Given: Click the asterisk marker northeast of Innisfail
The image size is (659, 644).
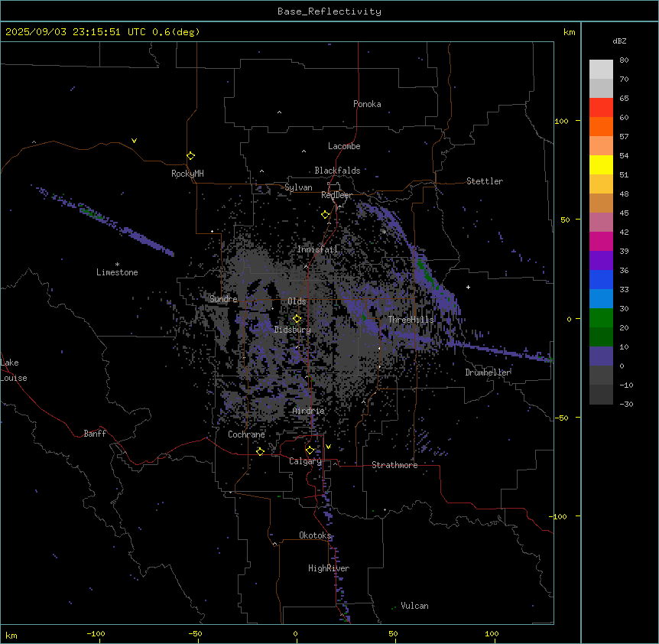Looking at the screenshot, I should pos(384,232).
